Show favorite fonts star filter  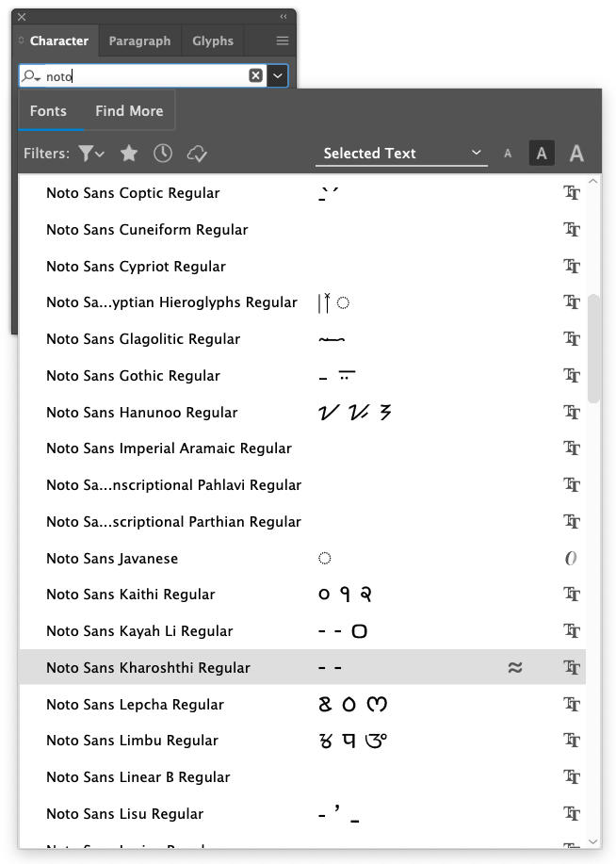(x=129, y=154)
